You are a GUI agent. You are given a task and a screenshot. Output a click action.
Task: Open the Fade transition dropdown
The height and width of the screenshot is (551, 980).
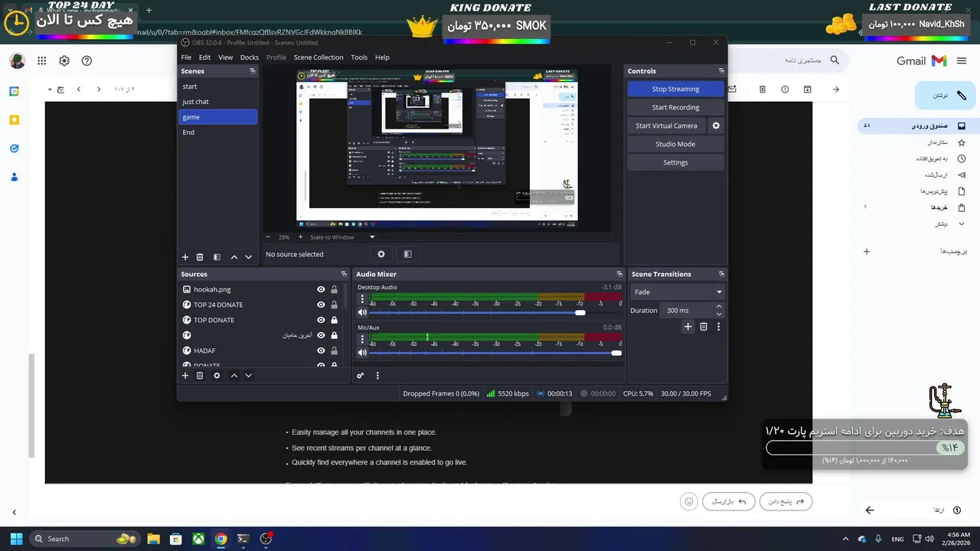pos(678,292)
